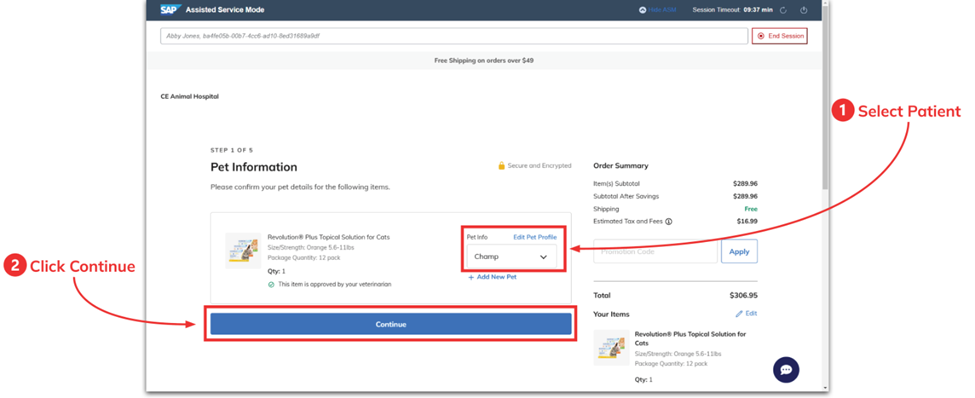Open the Edit Pet Profile link

[x=535, y=237]
